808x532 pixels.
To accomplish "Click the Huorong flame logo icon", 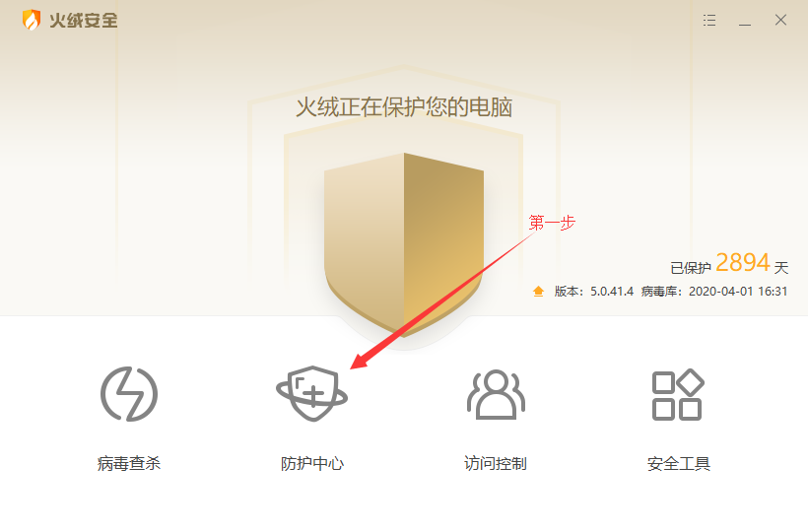I will [32, 20].
